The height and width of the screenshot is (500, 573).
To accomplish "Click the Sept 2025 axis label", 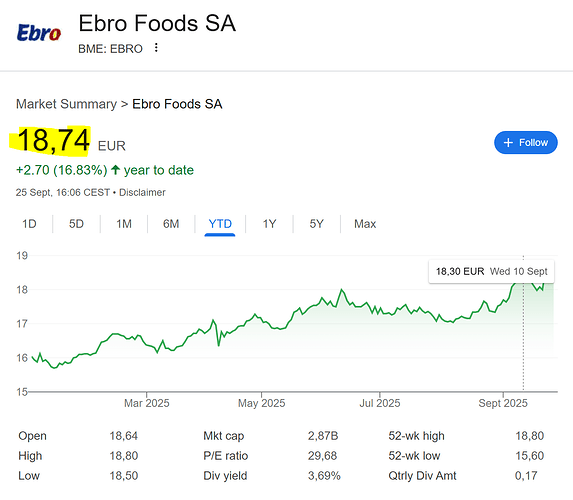I will (x=503, y=403).
